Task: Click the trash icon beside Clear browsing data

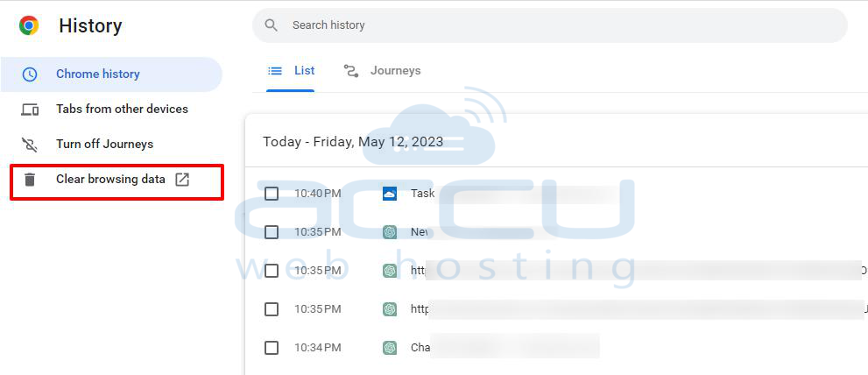Action: coord(30,180)
